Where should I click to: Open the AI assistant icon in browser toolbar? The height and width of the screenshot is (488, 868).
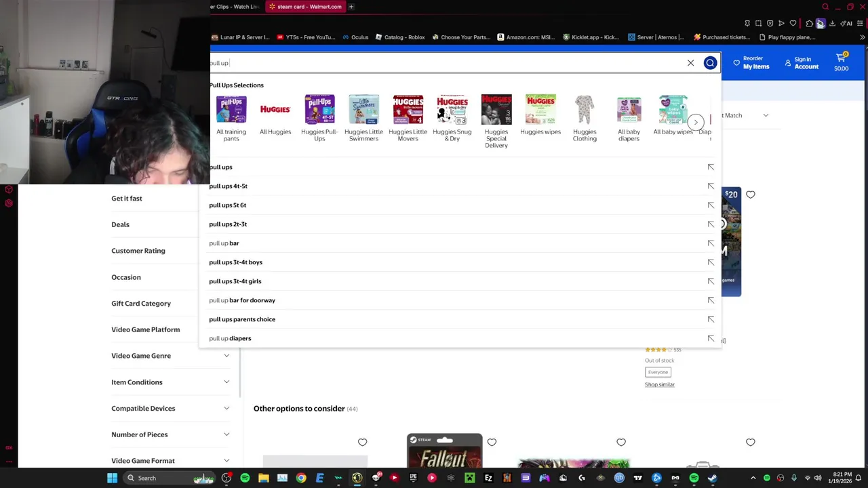pos(847,24)
